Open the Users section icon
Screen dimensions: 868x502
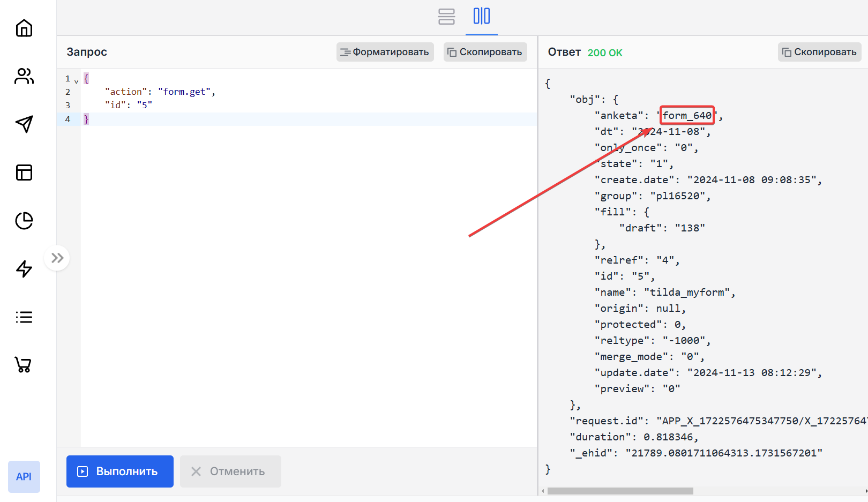coord(24,76)
